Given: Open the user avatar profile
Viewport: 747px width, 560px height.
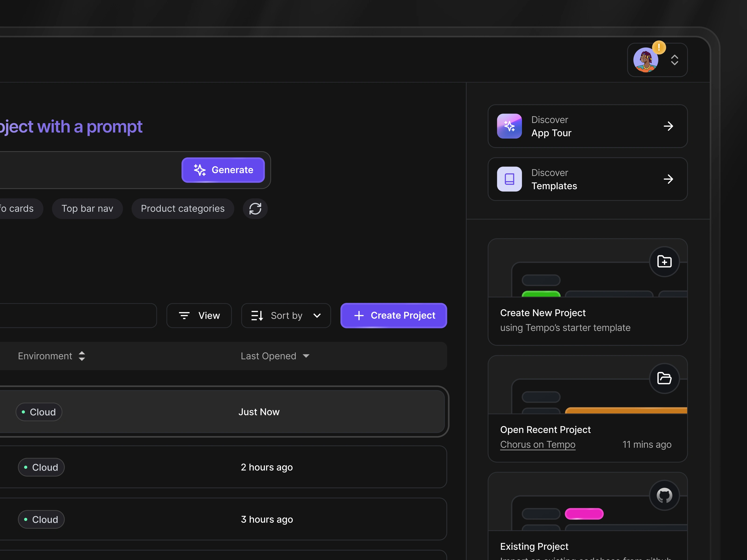Looking at the screenshot, I should pos(645,60).
